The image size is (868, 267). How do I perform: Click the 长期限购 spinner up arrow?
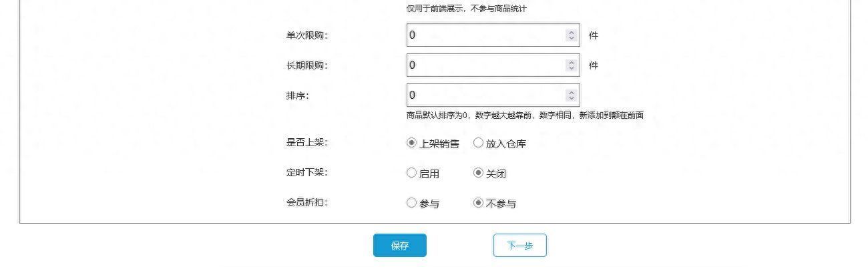[x=571, y=62]
